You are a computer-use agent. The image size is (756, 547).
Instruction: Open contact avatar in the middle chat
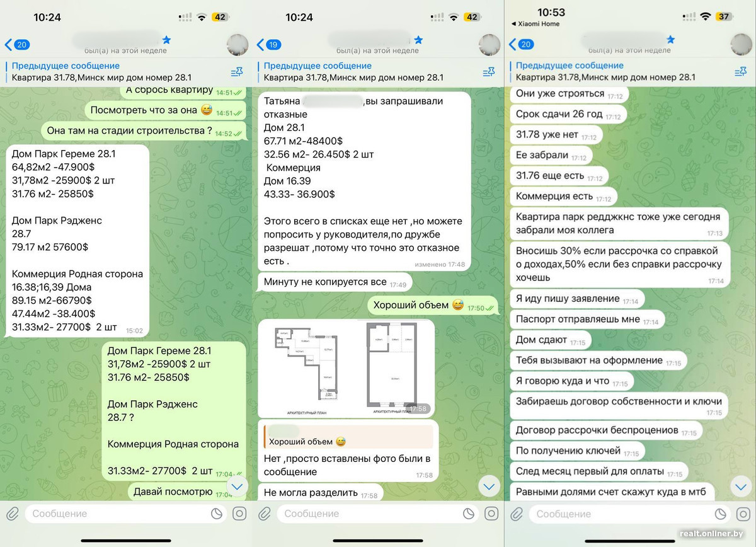(489, 45)
